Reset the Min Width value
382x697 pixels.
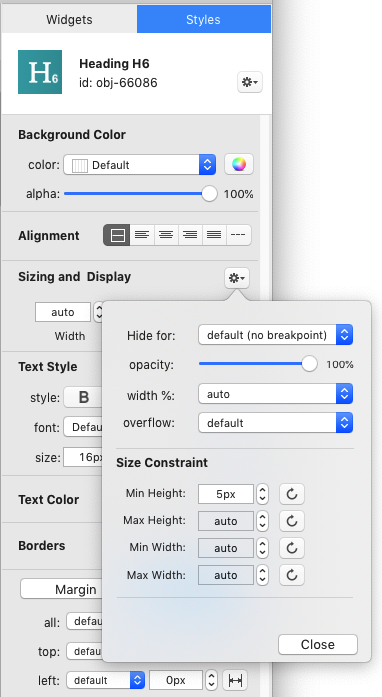[292, 548]
